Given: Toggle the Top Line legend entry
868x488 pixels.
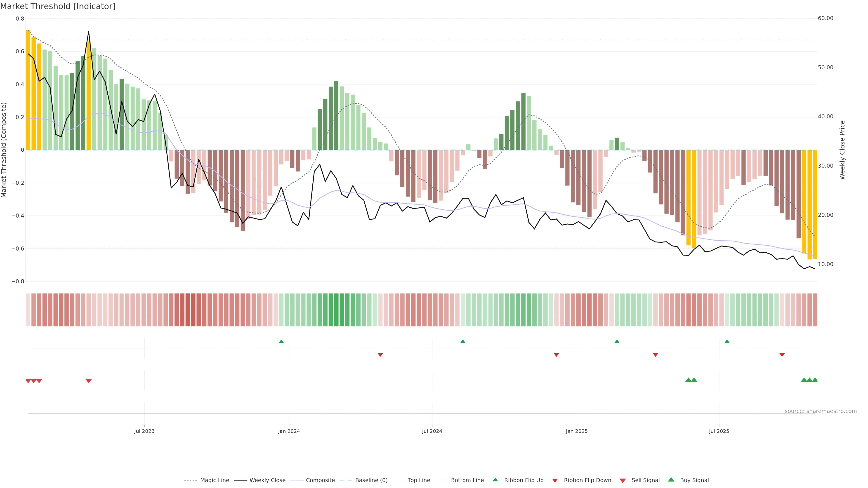Looking at the screenshot, I should click(419, 480).
